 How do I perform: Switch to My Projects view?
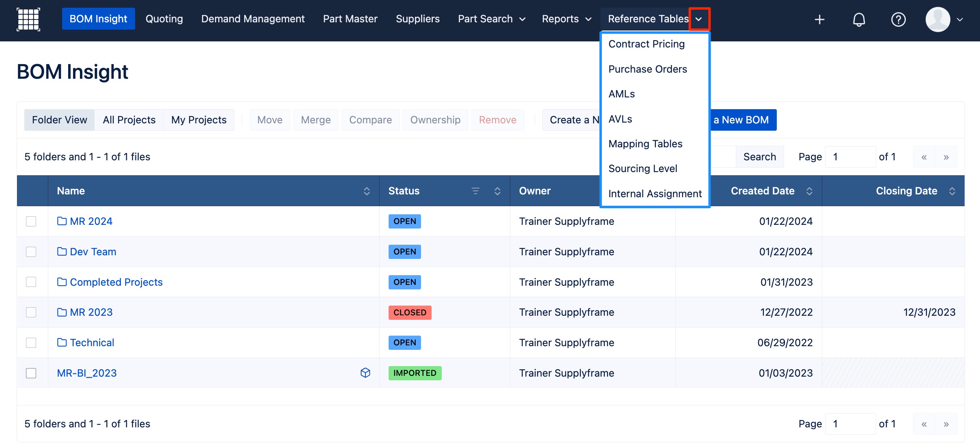[x=199, y=120]
